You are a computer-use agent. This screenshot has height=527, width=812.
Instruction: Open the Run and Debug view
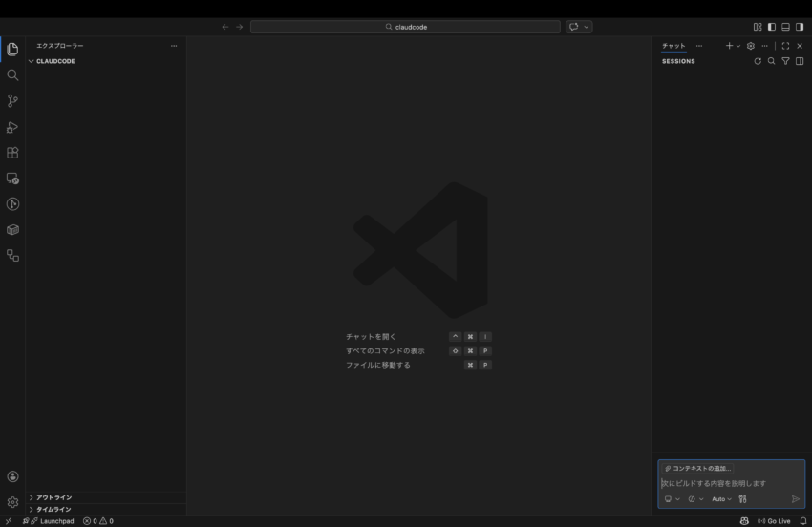click(x=12, y=127)
